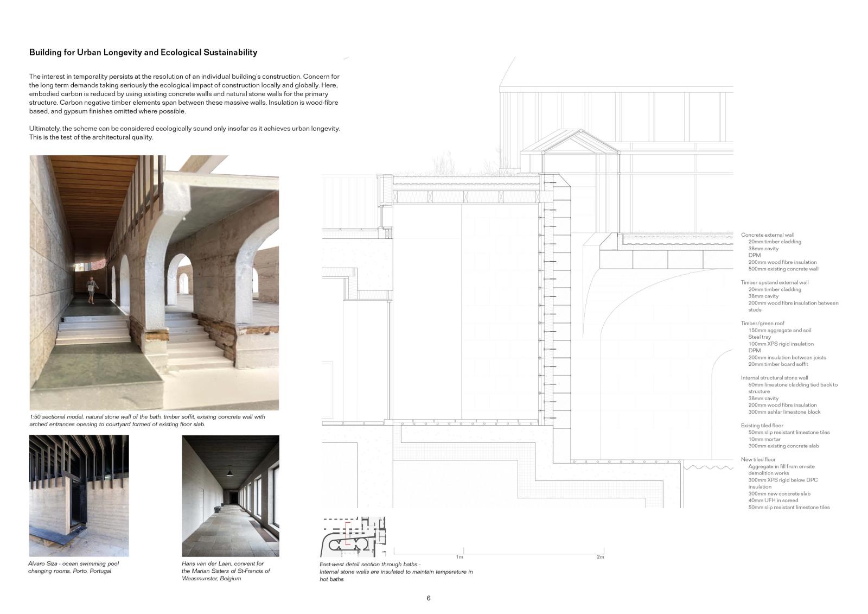This screenshot has height=614, width=868.
Task: Select the Alvaro Siza changing rooms photo
Action: click(79, 495)
